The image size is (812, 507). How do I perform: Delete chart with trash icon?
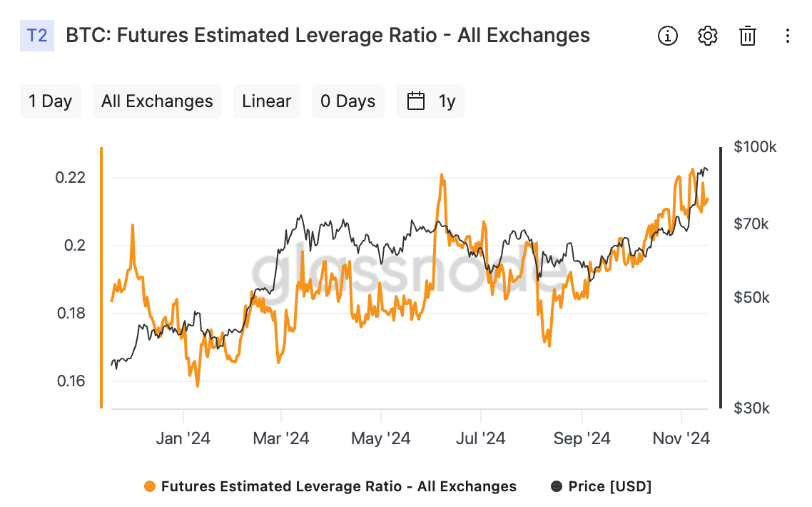pos(747,36)
